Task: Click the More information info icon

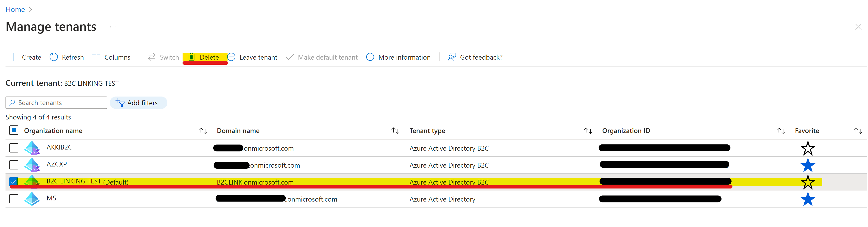Action: click(x=370, y=57)
